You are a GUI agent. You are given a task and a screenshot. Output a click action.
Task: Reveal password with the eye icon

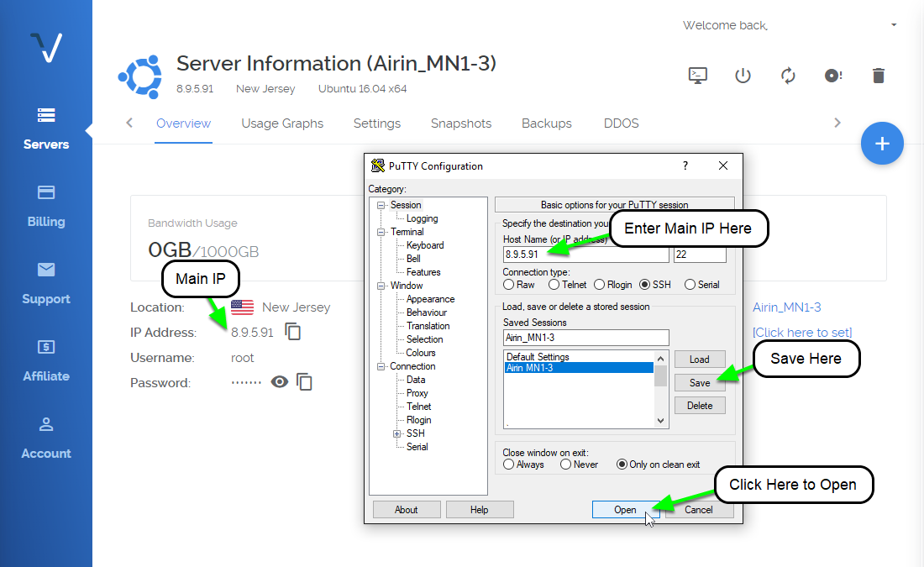[x=280, y=382]
